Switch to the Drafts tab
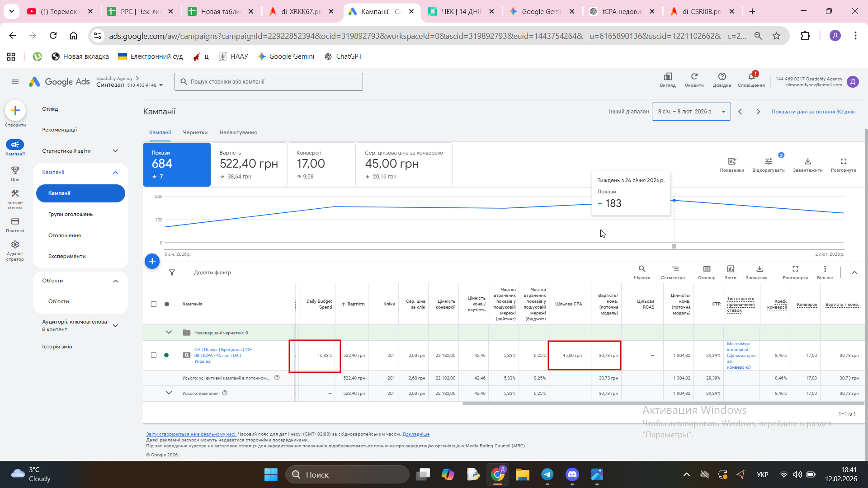The width and height of the screenshot is (868, 488). (x=195, y=132)
